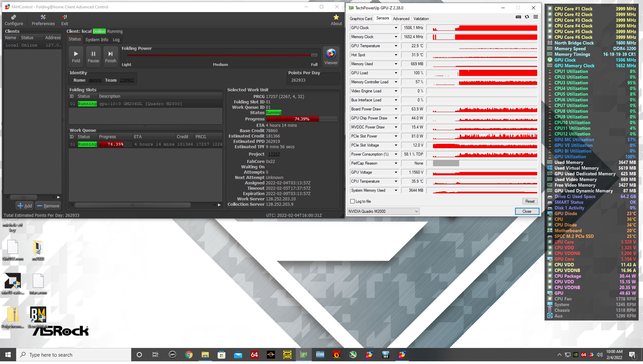Screen dimensions: 643x364
Task: Open the NVIDIA Quadro M2000 device selector
Action: click(x=383, y=211)
